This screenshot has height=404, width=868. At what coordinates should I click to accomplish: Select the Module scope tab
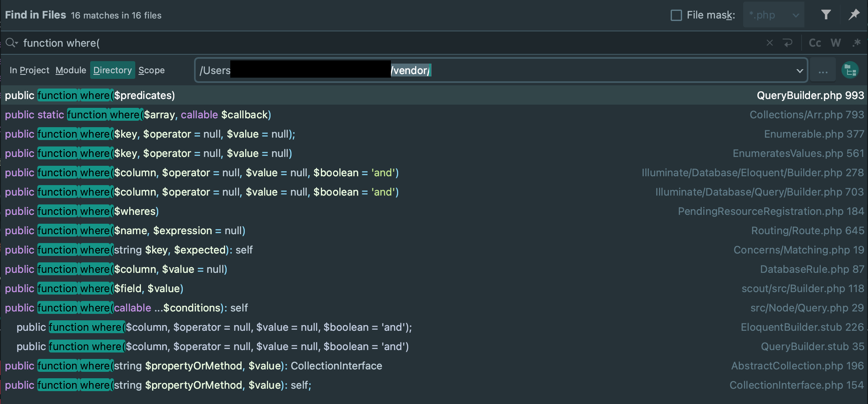pyautogui.click(x=70, y=70)
